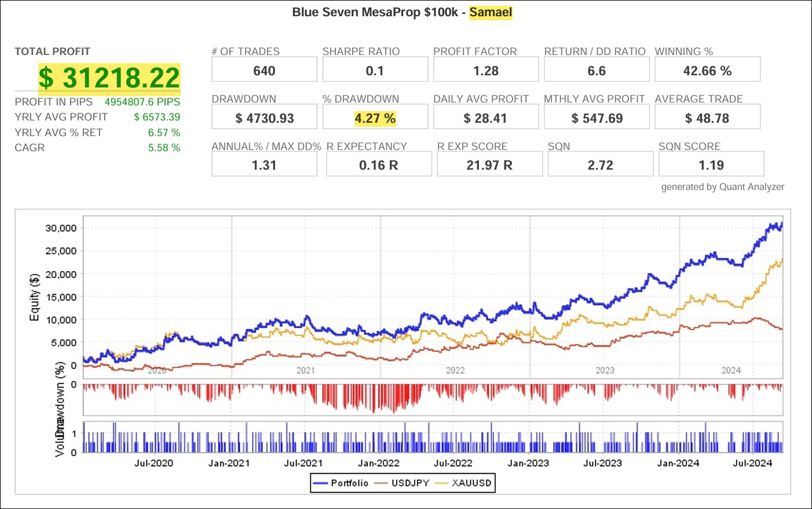Viewport: 812px width, 509px height.
Task: Click the USDJPY legend entry
Action: (x=402, y=483)
